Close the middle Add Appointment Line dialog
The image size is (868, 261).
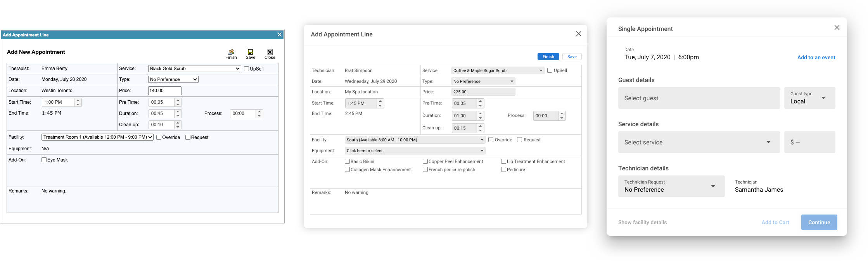(x=578, y=34)
